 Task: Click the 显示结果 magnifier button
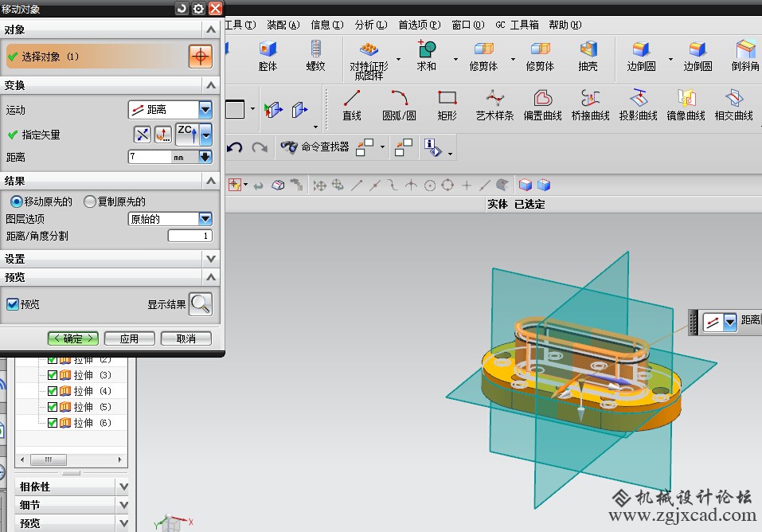click(x=200, y=304)
